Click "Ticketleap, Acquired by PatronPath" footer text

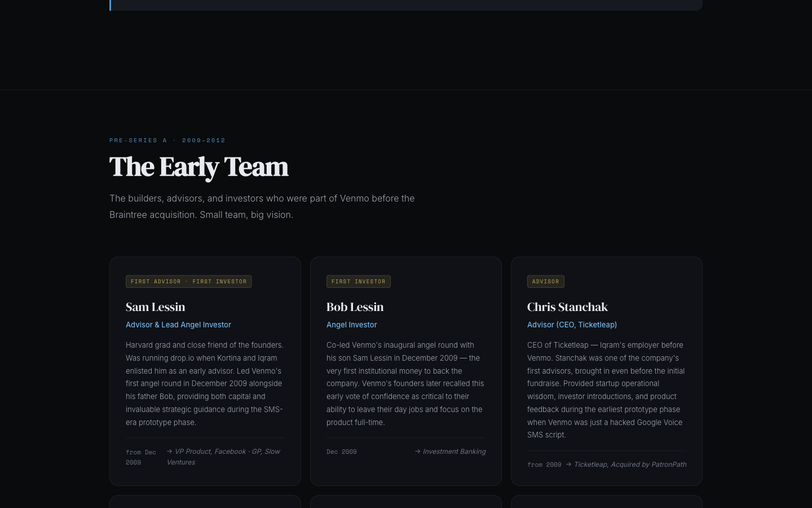pyautogui.click(x=626, y=465)
